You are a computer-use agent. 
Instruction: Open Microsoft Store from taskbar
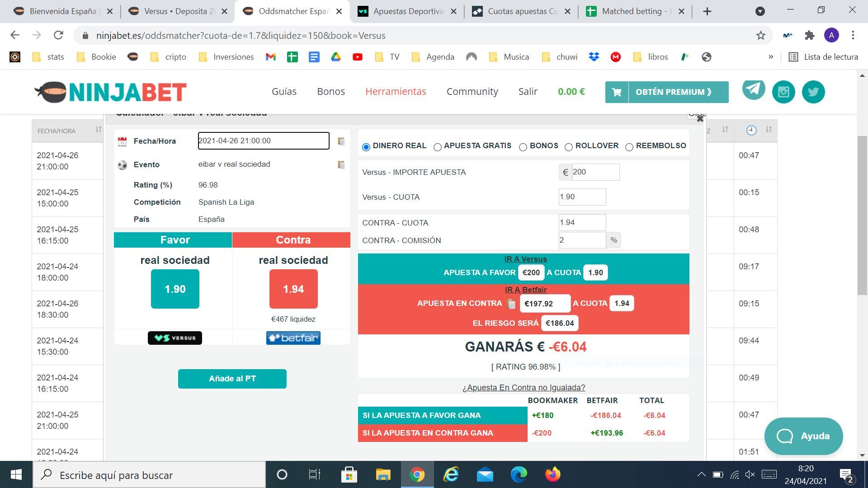coord(349,474)
